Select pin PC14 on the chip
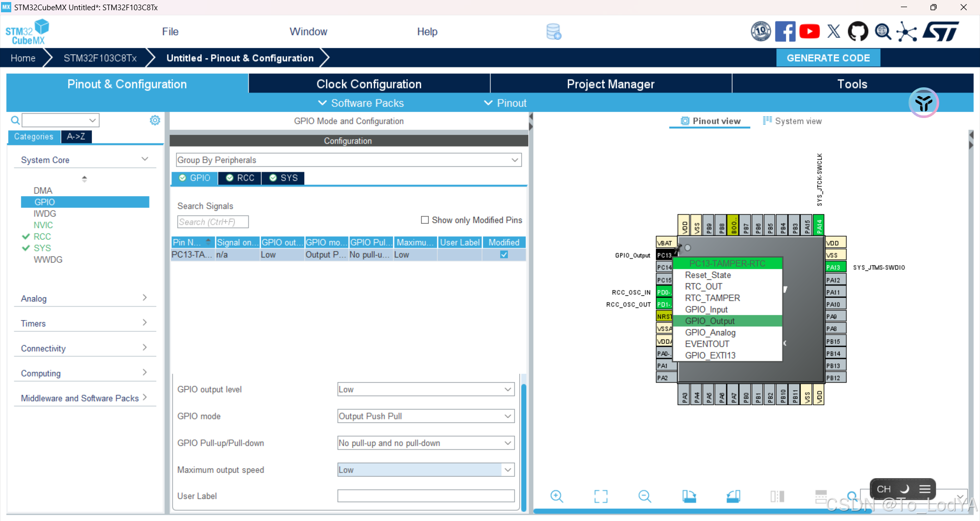Viewport: 980px width, 521px height. [664, 267]
